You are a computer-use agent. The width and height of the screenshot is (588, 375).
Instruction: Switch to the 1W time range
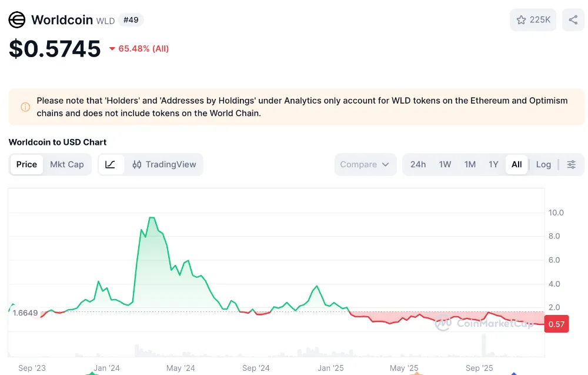445,165
